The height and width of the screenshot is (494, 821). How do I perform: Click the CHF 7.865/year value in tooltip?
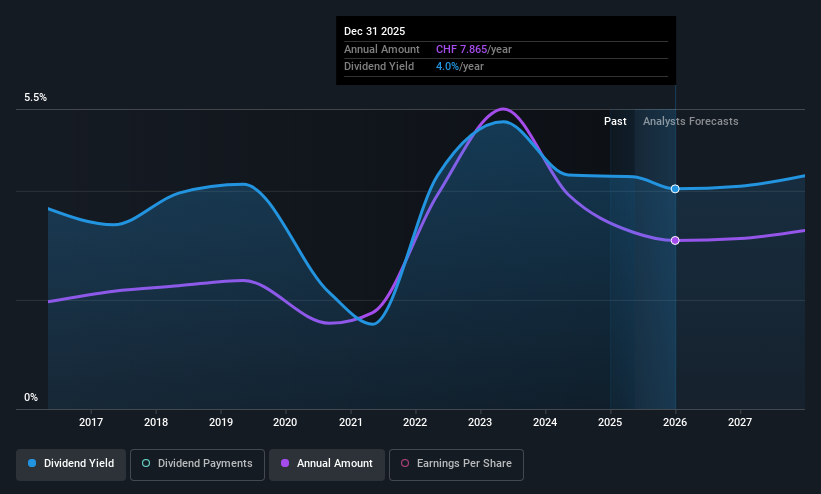474,49
